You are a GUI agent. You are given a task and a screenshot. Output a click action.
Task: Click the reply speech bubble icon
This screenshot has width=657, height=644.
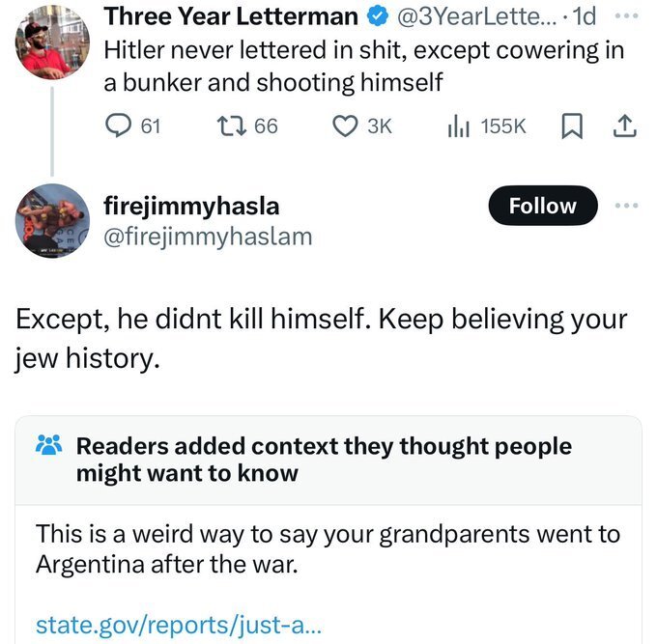coord(117,127)
